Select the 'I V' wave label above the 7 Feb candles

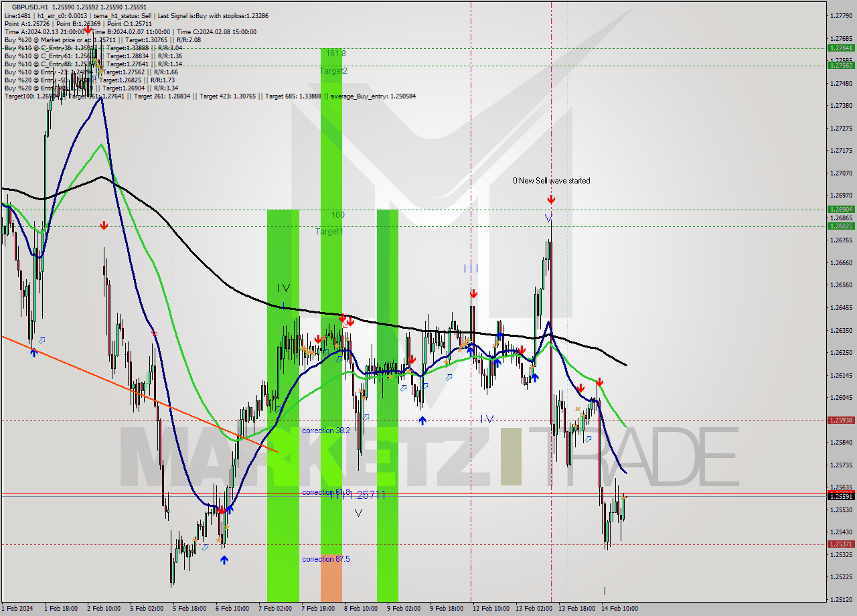tap(284, 288)
